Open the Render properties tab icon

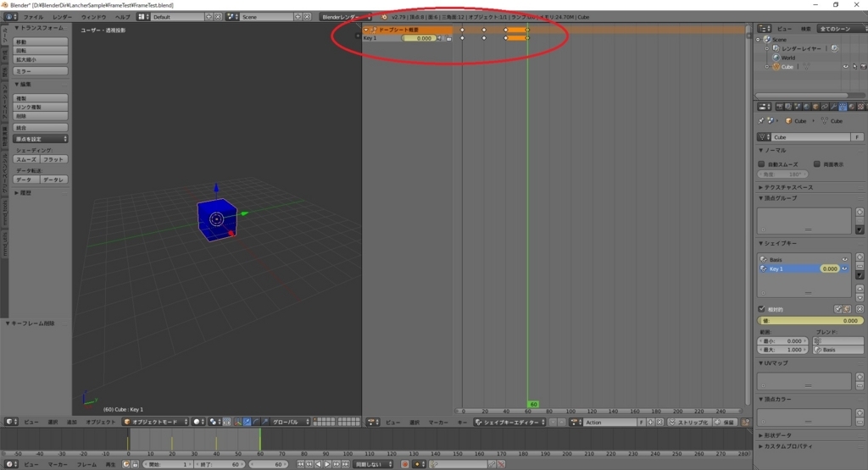780,107
